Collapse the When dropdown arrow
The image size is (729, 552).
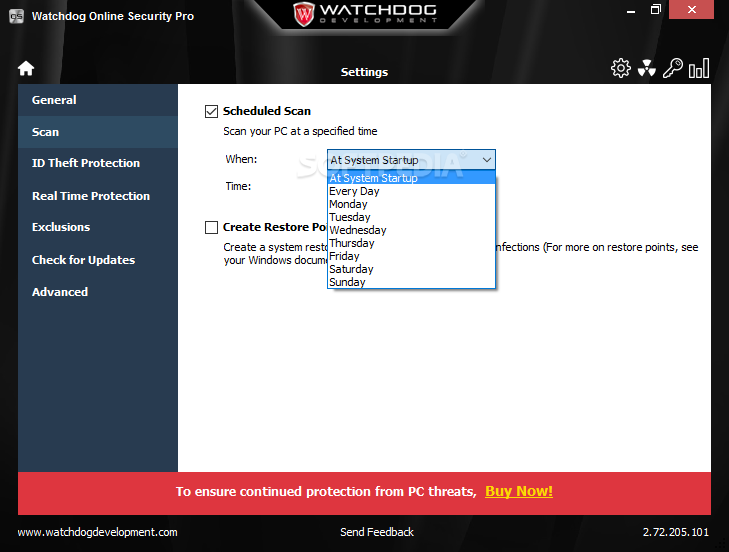point(487,160)
